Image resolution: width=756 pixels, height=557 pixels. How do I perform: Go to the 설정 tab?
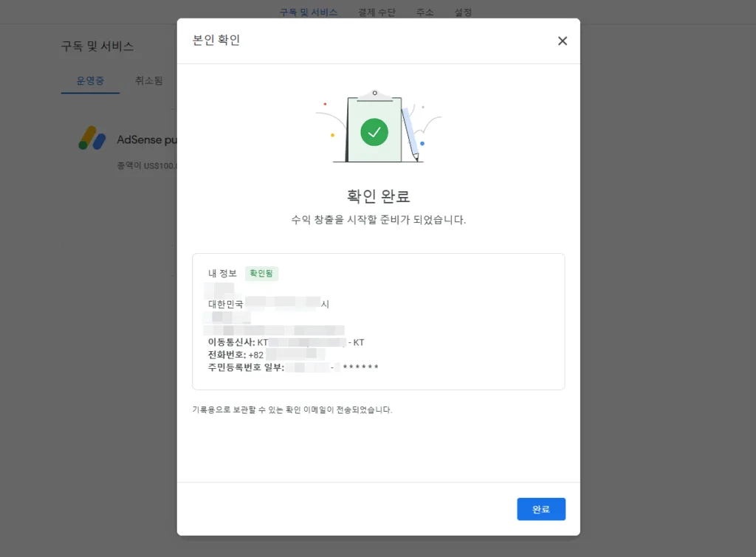[463, 13]
